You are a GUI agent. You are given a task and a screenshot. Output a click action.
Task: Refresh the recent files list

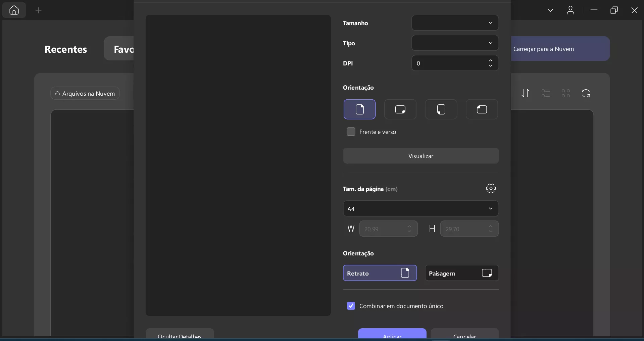tap(586, 93)
